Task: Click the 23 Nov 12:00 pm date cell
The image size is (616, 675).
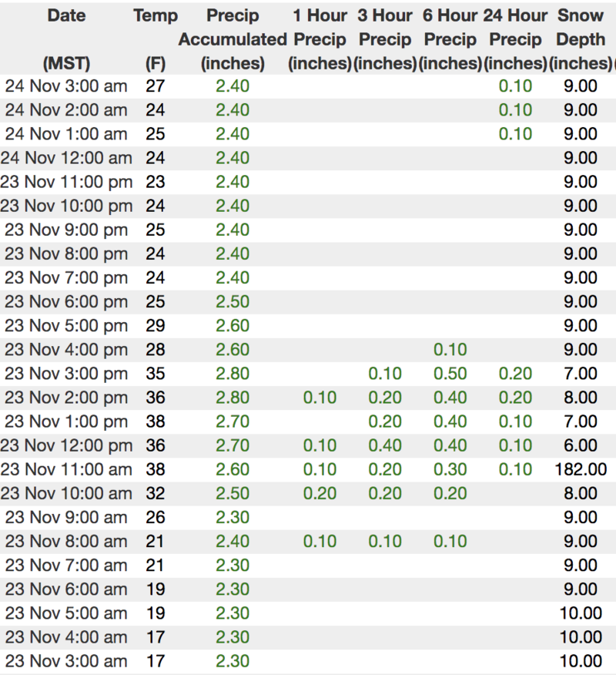Action: [x=66, y=445]
